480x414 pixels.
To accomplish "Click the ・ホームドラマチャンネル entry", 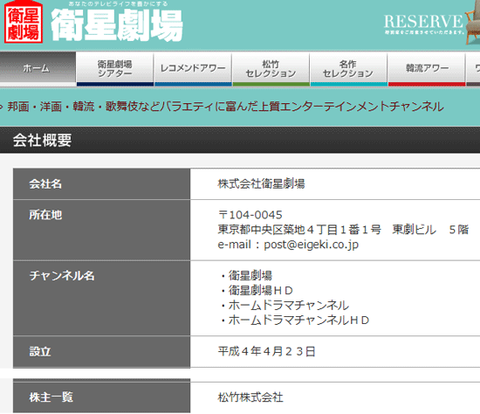I will click(284, 305).
